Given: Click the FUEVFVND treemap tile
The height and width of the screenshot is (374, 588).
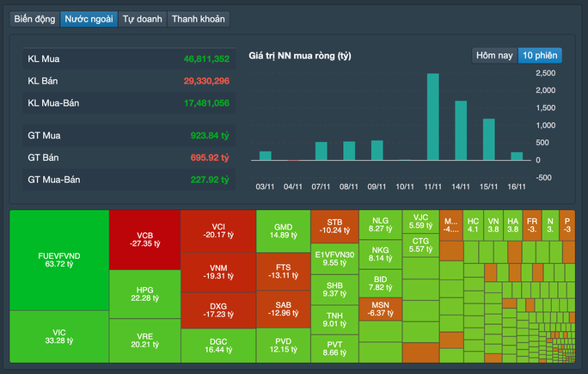Looking at the screenshot, I should pyautogui.click(x=58, y=260).
